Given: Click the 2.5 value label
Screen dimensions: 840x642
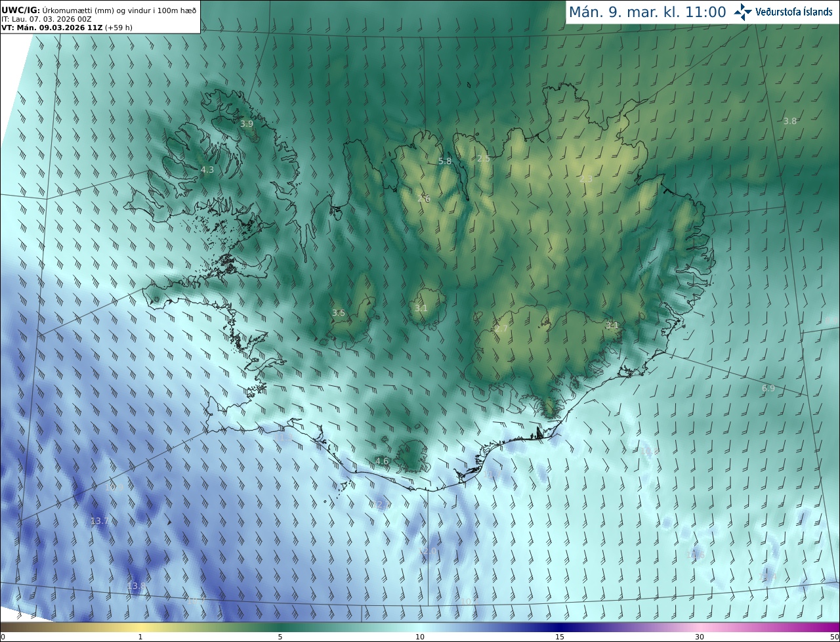Looking at the screenshot, I should coord(484,158).
